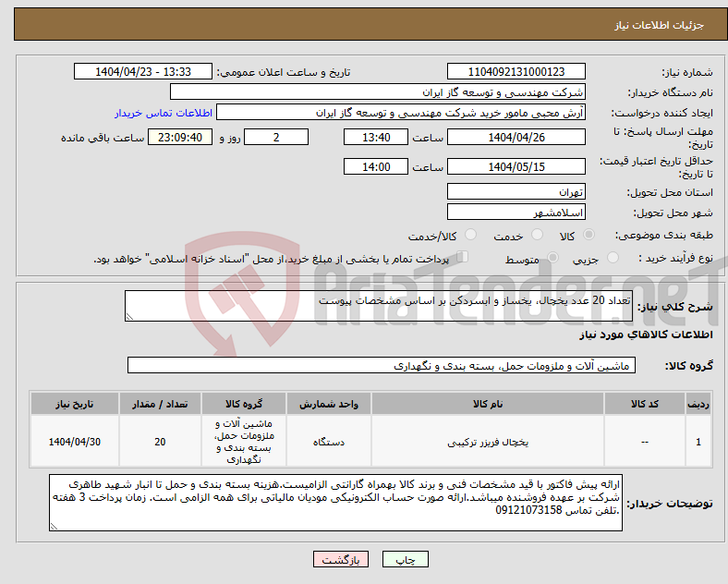728x584 pixels.
Task: Click the واحد شمارش column header
Action: click(329, 404)
